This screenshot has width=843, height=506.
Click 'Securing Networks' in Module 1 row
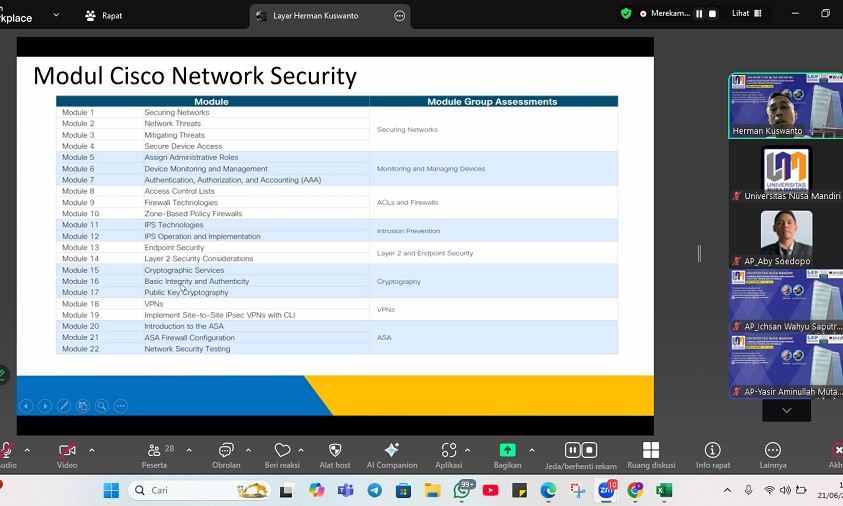(x=176, y=112)
